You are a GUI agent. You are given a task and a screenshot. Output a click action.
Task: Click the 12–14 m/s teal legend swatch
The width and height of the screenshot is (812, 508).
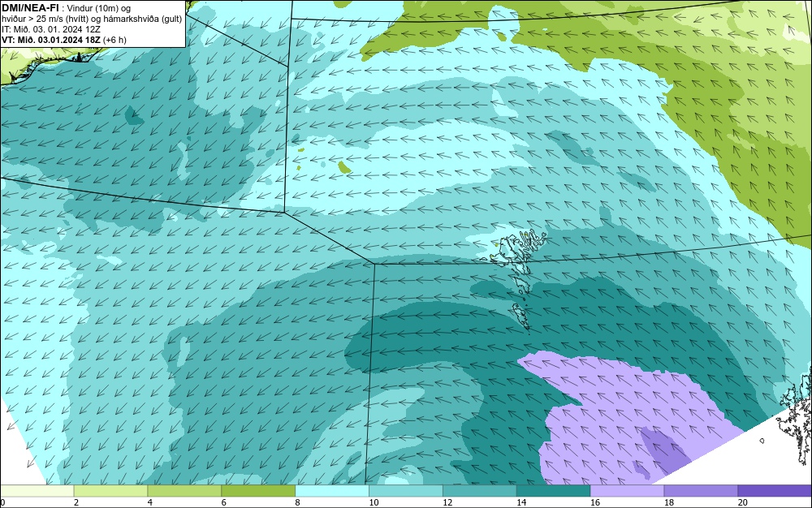click(480, 491)
